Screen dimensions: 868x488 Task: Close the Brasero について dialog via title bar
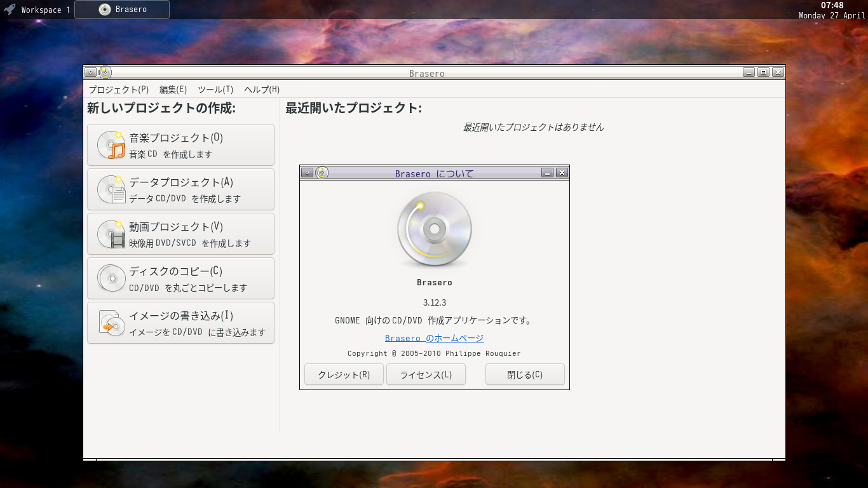[x=562, y=172]
